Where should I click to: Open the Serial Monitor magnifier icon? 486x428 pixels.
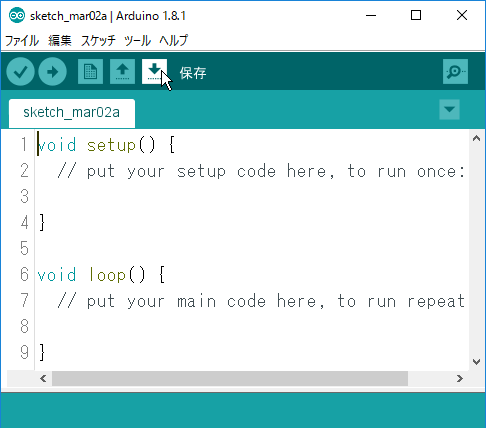455,71
